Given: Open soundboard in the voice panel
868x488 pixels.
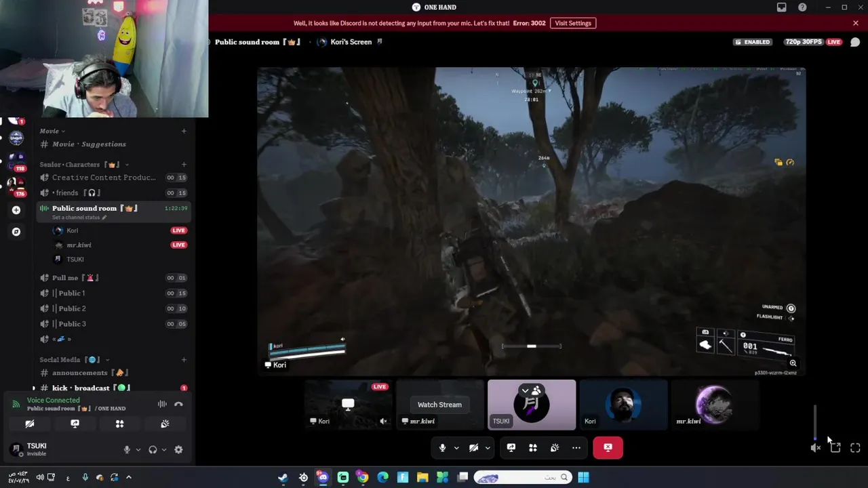Looking at the screenshot, I should pyautogui.click(x=165, y=424).
